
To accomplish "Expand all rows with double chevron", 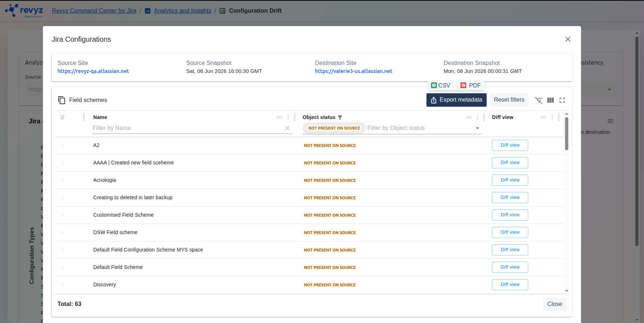I will 62,117.
